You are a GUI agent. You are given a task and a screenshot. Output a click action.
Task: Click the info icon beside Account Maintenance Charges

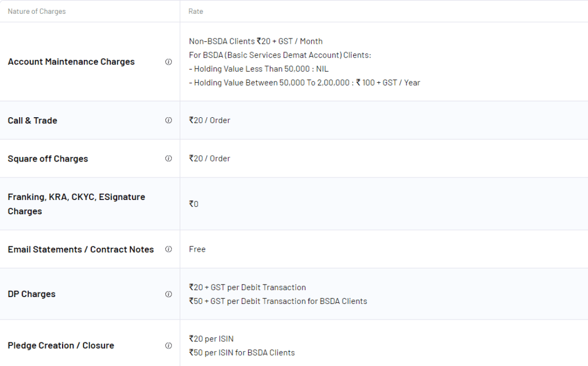[168, 62]
